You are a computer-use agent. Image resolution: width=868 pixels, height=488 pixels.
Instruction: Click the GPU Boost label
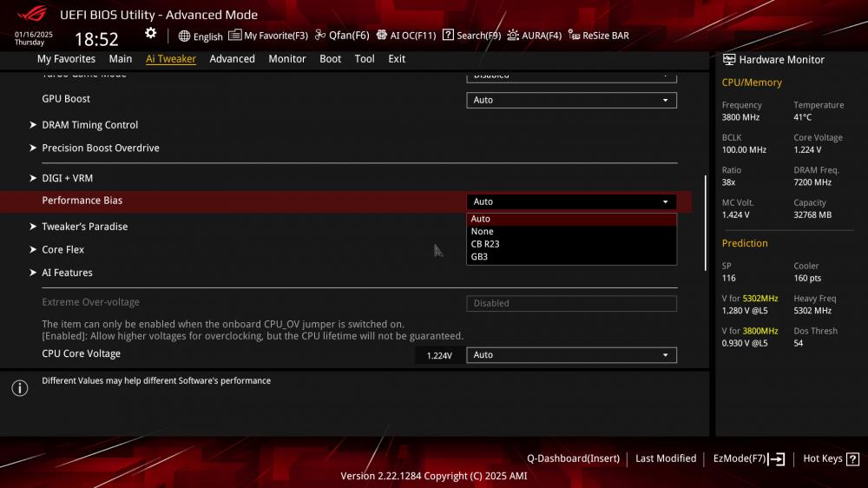pyautogui.click(x=66, y=99)
